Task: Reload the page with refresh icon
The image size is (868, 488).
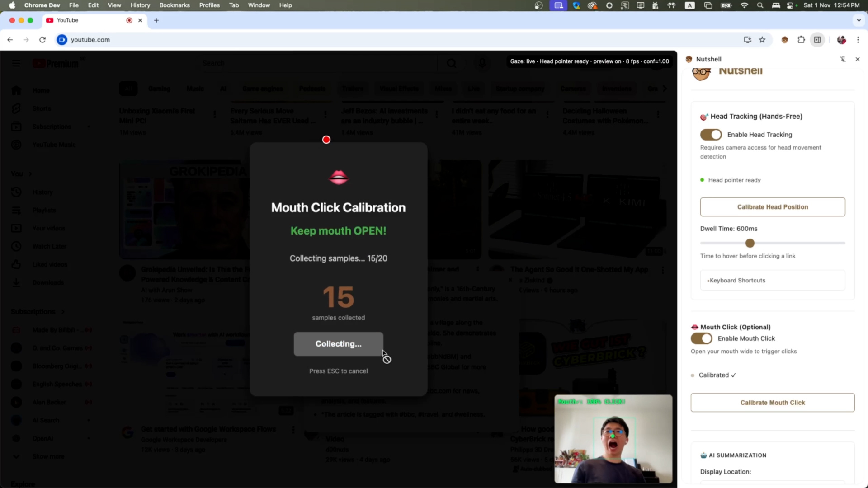Action: coord(42,40)
